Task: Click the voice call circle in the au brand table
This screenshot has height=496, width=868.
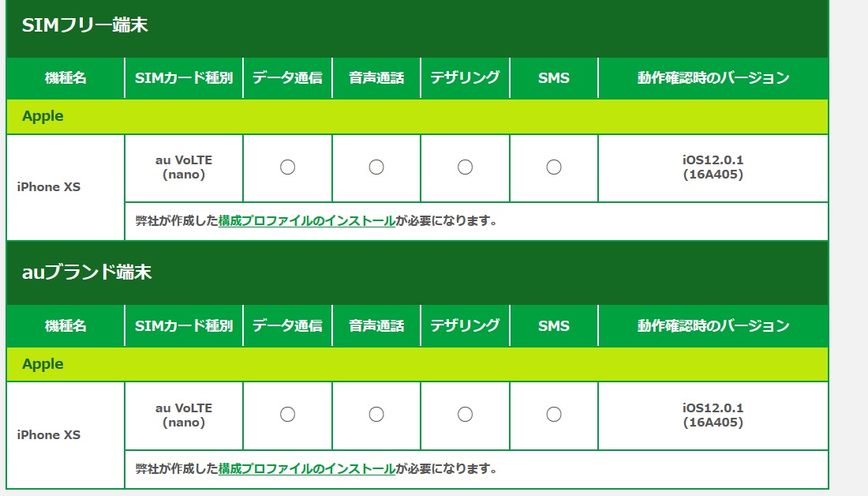Action: [x=376, y=415]
